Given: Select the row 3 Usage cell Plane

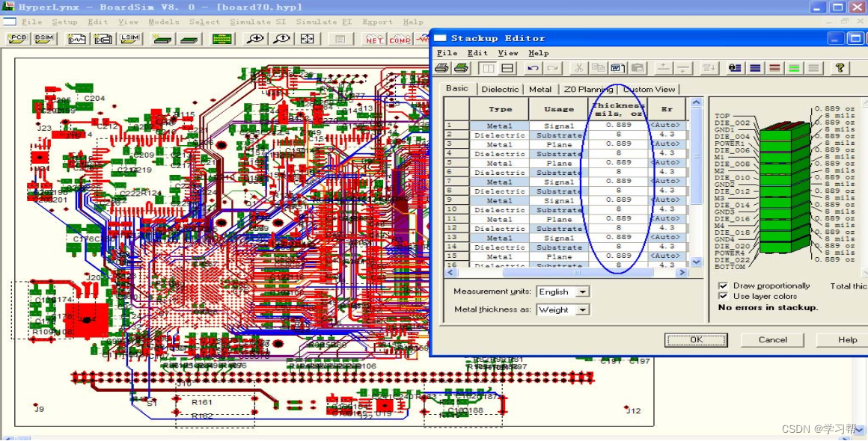Looking at the screenshot, I should coord(558,144).
